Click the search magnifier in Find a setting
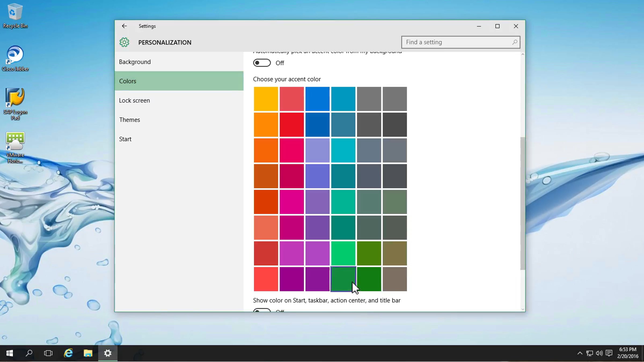 click(514, 42)
